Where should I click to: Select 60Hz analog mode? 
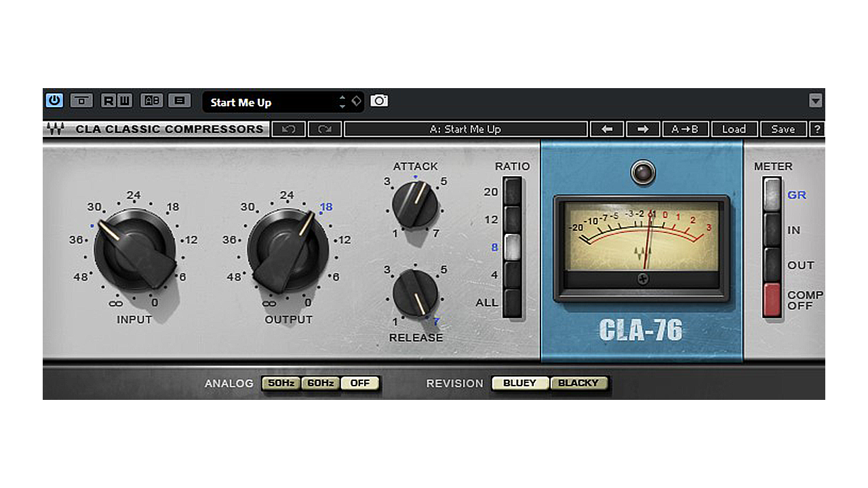click(320, 384)
